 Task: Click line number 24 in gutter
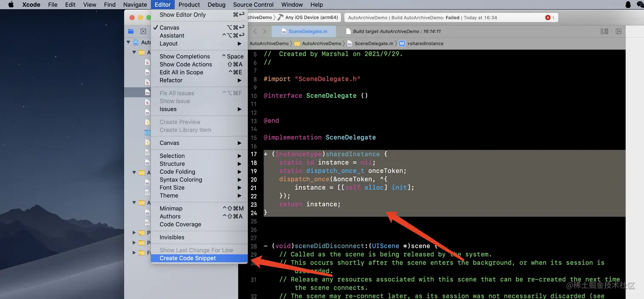(x=254, y=213)
